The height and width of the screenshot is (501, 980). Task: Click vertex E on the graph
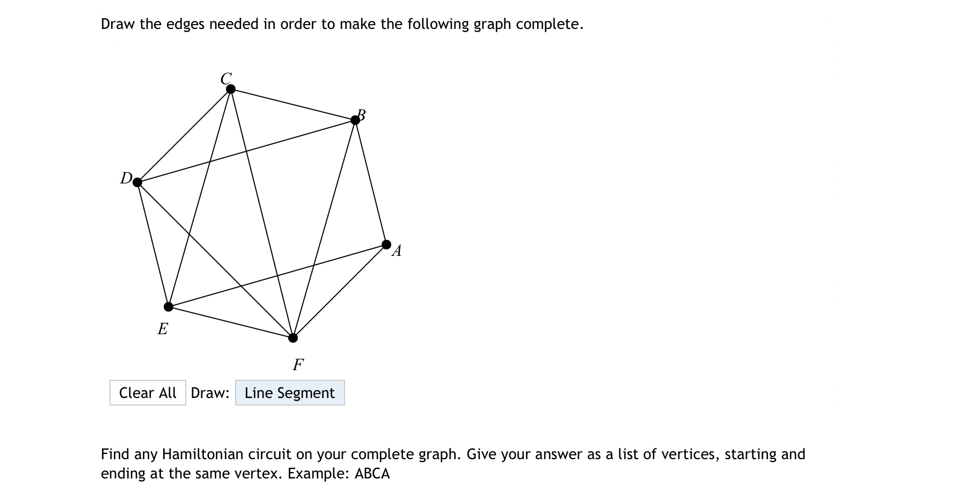pos(168,306)
